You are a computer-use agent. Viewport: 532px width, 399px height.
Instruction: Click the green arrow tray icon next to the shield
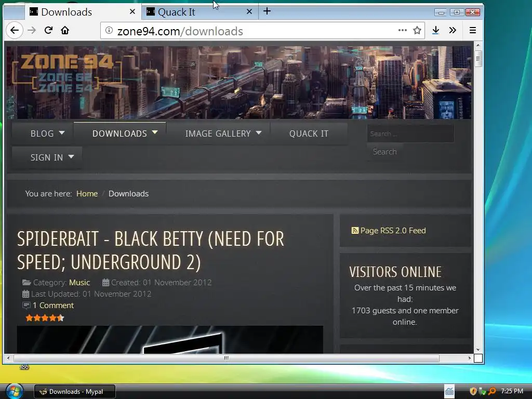pos(482,392)
